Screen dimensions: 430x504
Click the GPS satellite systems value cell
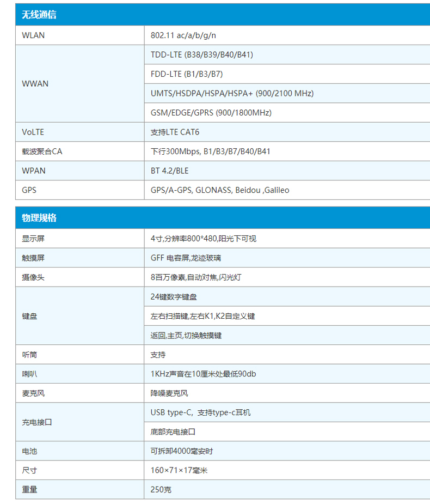click(x=220, y=190)
